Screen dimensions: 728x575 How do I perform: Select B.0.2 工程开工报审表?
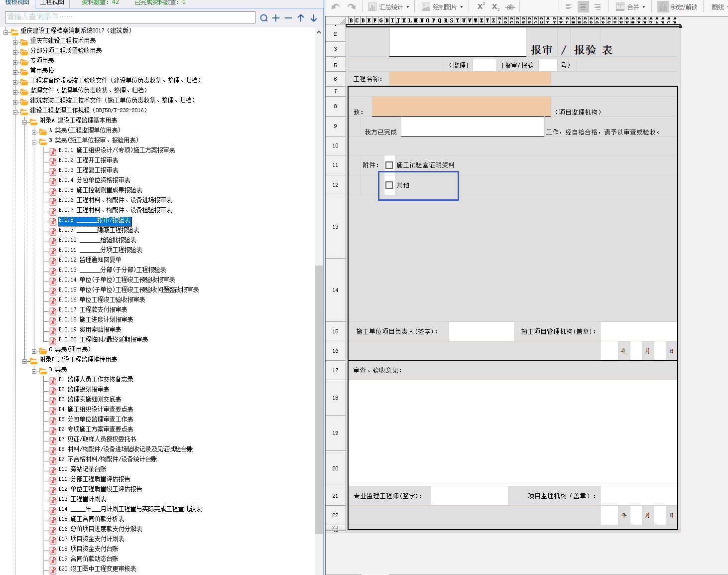pyautogui.click(x=88, y=160)
